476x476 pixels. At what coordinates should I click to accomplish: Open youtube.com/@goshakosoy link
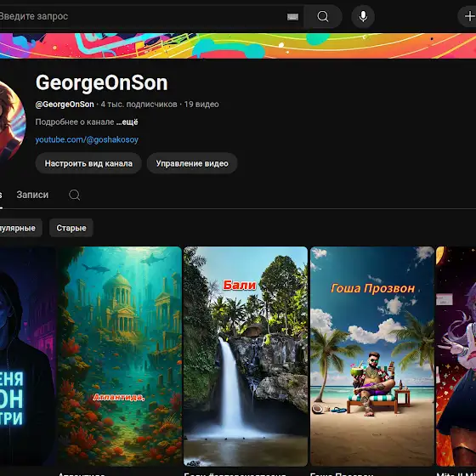pyautogui.click(x=87, y=139)
